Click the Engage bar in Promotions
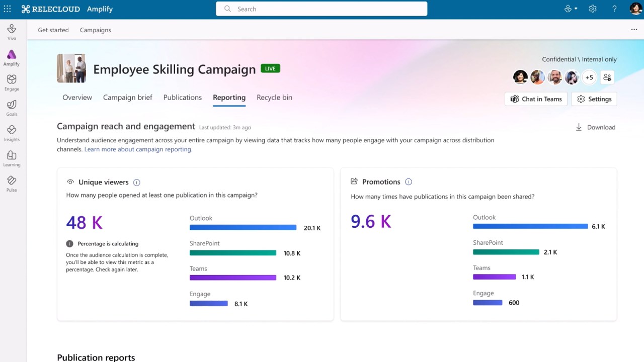The image size is (644, 362). click(488, 303)
